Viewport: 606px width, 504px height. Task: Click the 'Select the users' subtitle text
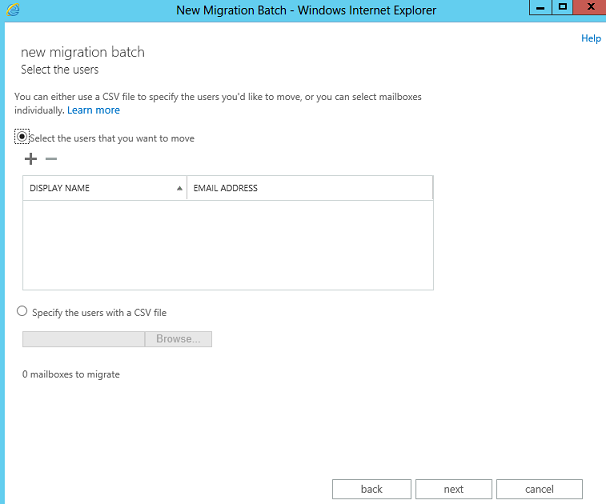[60, 70]
